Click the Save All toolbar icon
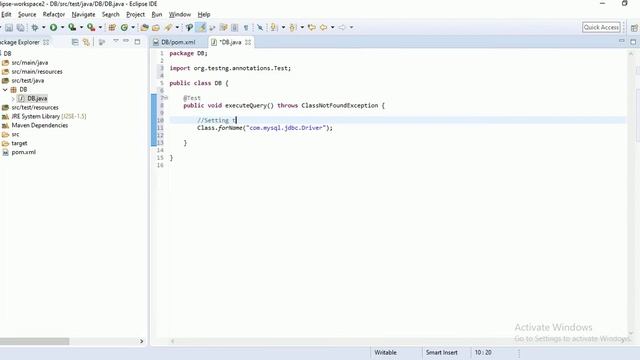The image size is (640, 360). [20, 27]
